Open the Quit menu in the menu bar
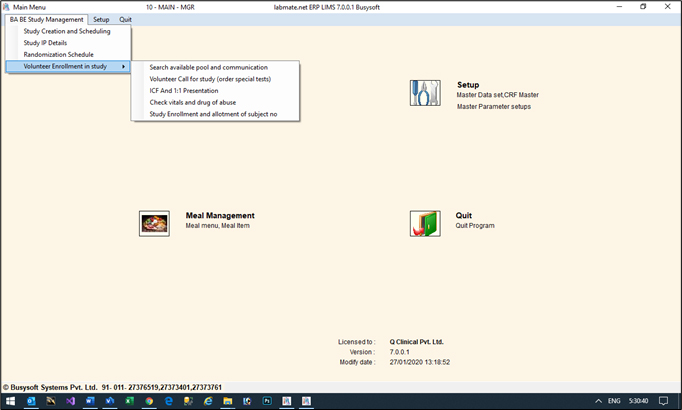The height and width of the screenshot is (410, 682). pyautogui.click(x=125, y=20)
